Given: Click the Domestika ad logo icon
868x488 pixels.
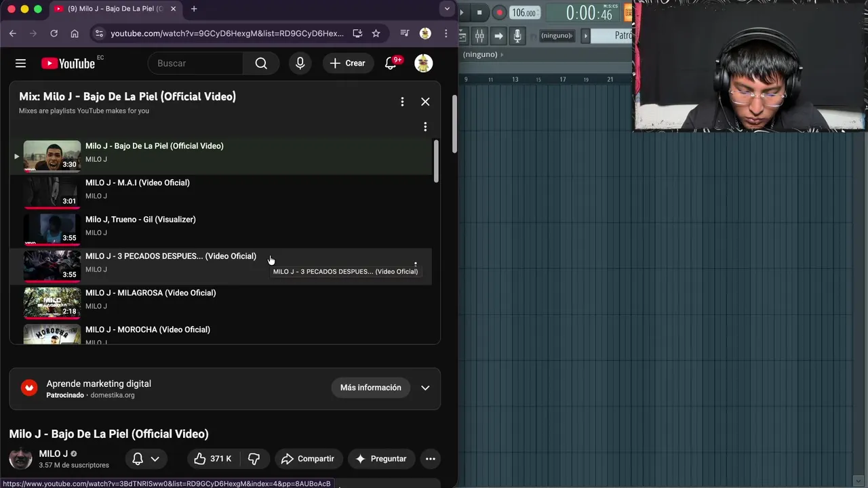Looking at the screenshot, I should point(29,388).
